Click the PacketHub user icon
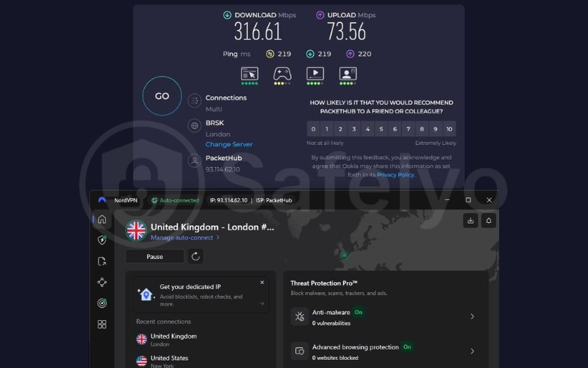Screen dimensions: 588x368 [x=194, y=161]
